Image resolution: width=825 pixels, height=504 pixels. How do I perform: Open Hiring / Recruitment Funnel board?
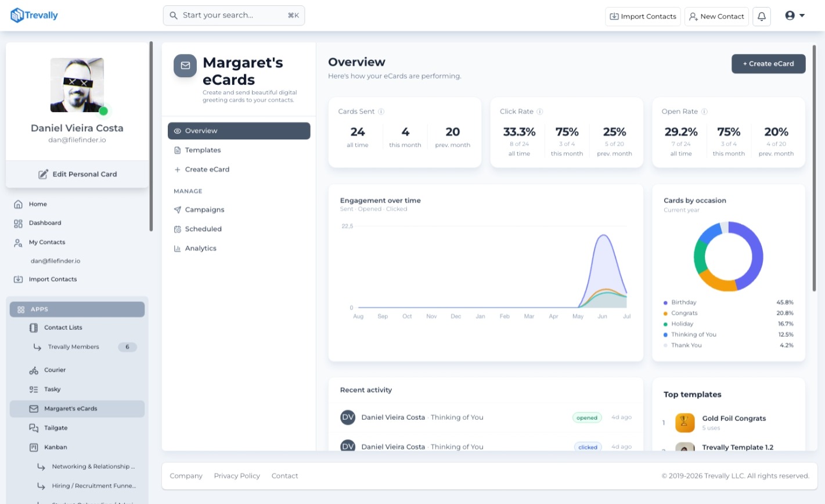[94, 486]
